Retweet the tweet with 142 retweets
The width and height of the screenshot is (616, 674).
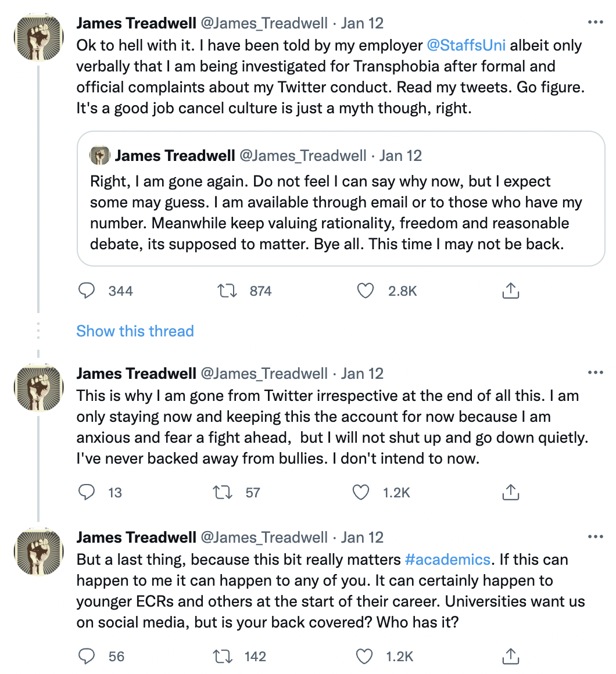[x=223, y=657]
